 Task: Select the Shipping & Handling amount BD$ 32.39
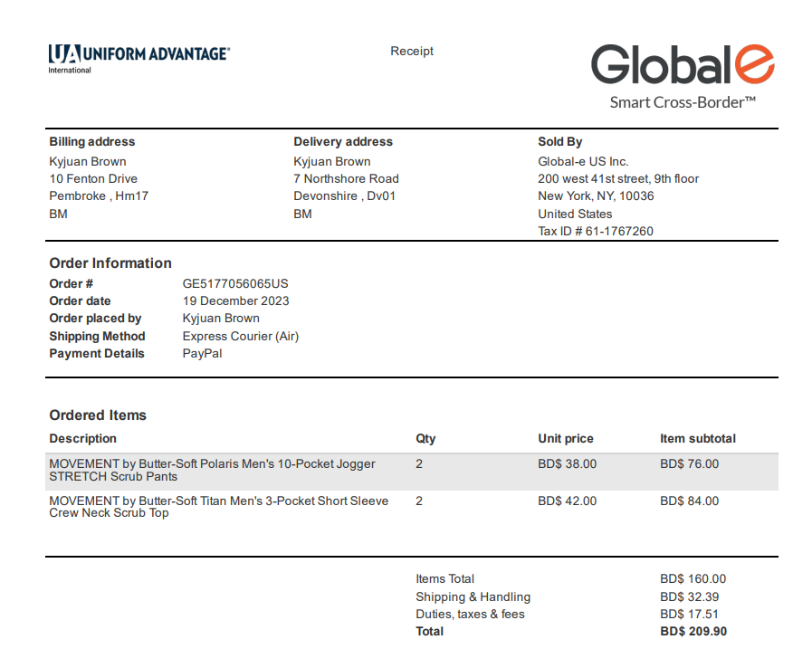[x=689, y=597]
